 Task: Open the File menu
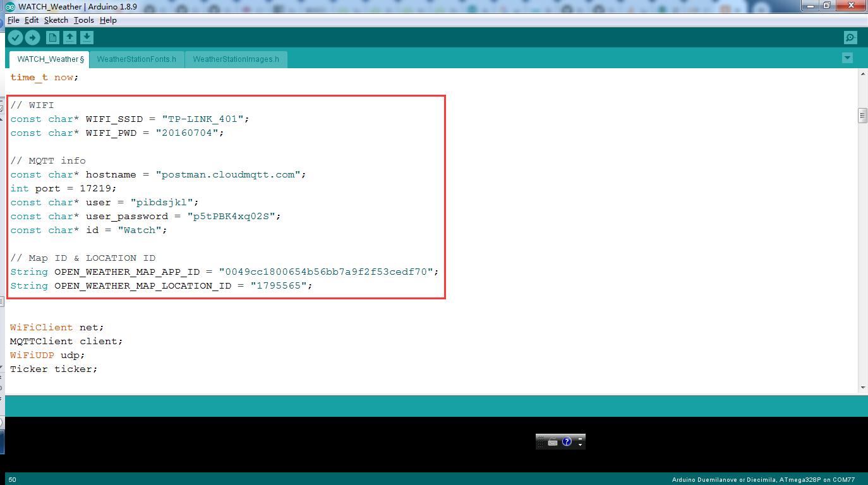coord(13,20)
